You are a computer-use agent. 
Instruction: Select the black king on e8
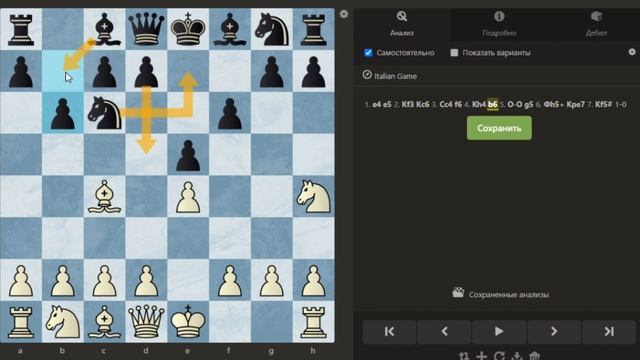point(188,29)
